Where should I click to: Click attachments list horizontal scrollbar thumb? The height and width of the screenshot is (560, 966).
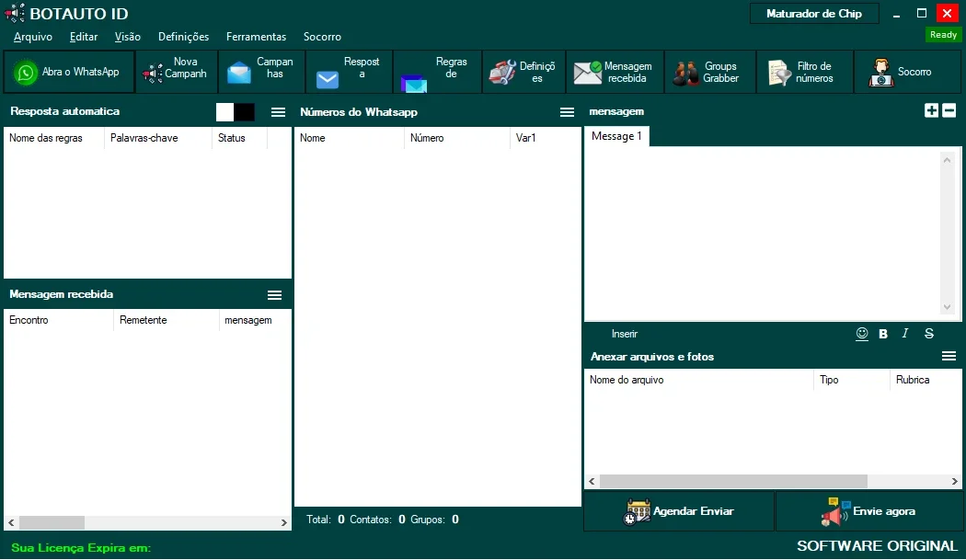click(x=733, y=481)
